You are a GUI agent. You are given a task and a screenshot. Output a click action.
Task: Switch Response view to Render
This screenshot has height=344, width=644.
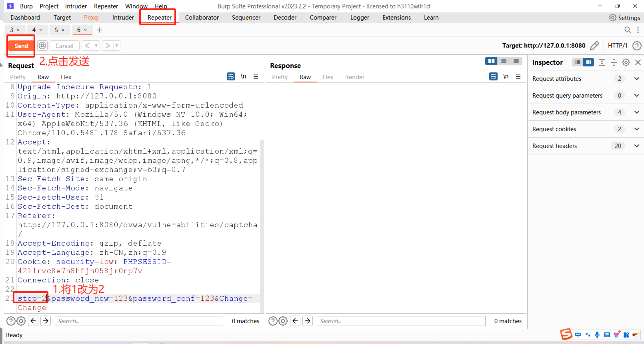pyautogui.click(x=355, y=77)
